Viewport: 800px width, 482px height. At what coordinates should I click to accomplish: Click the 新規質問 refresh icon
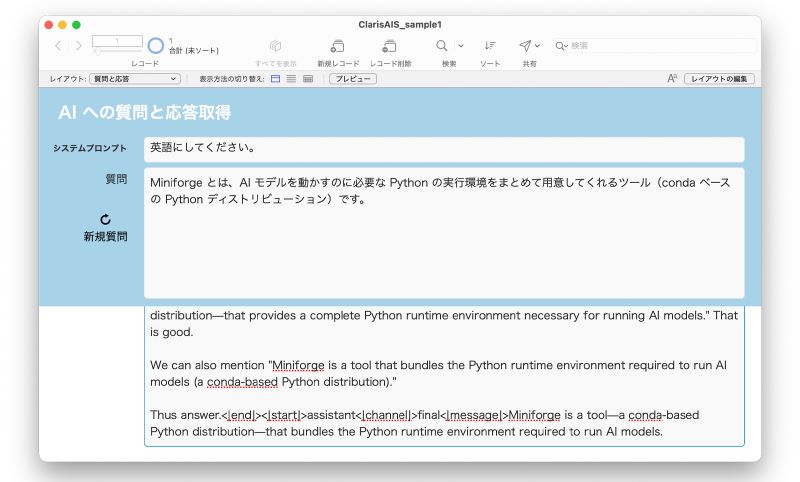[105, 219]
